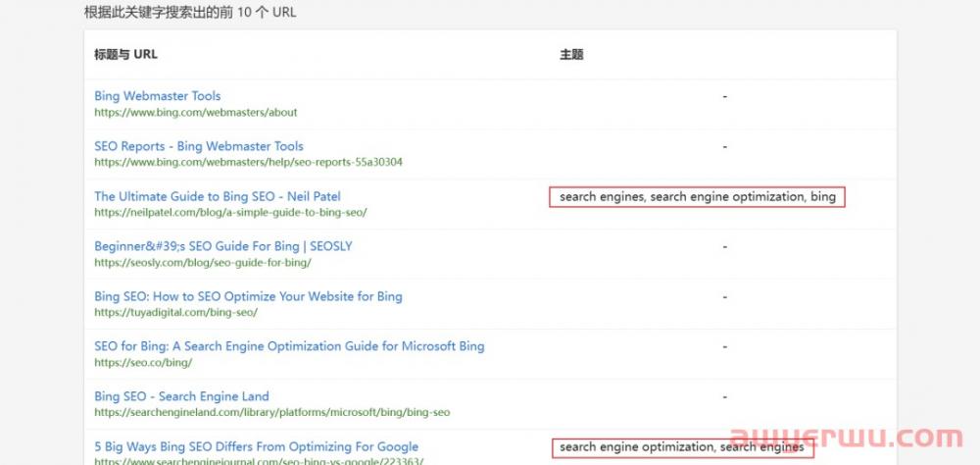Click the https://seo.co/bing/ URL

click(143, 363)
